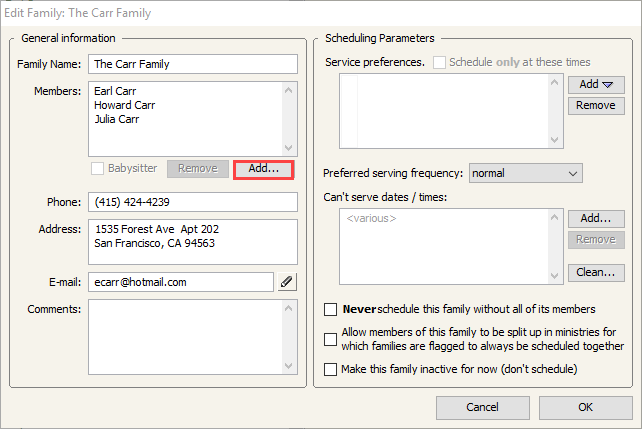Click into the Phone number field

[x=193, y=202]
